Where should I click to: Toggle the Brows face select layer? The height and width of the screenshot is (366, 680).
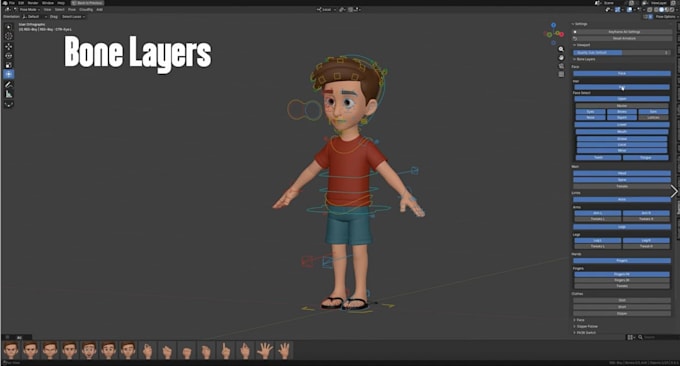coord(622,111)
